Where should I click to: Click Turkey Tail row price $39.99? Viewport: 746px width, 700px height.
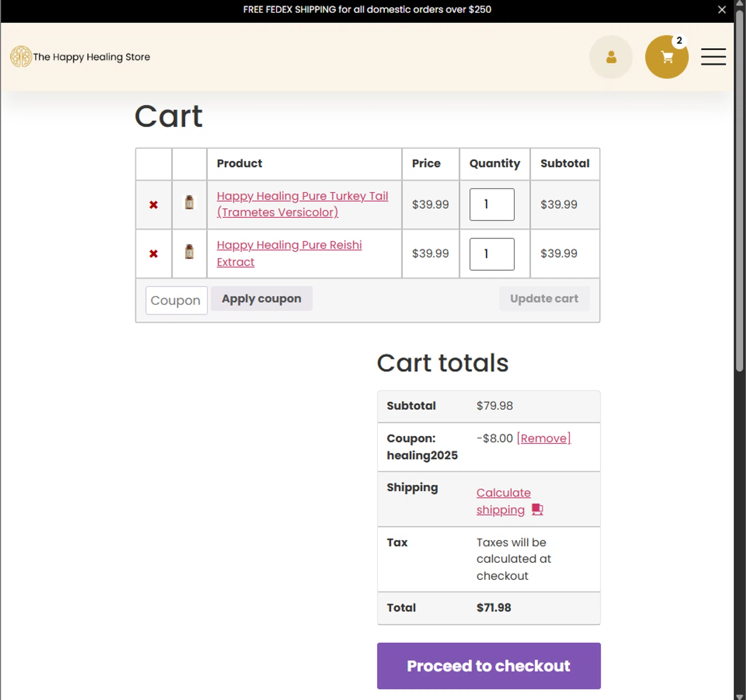pyautogui.click(x=431, y=204)
